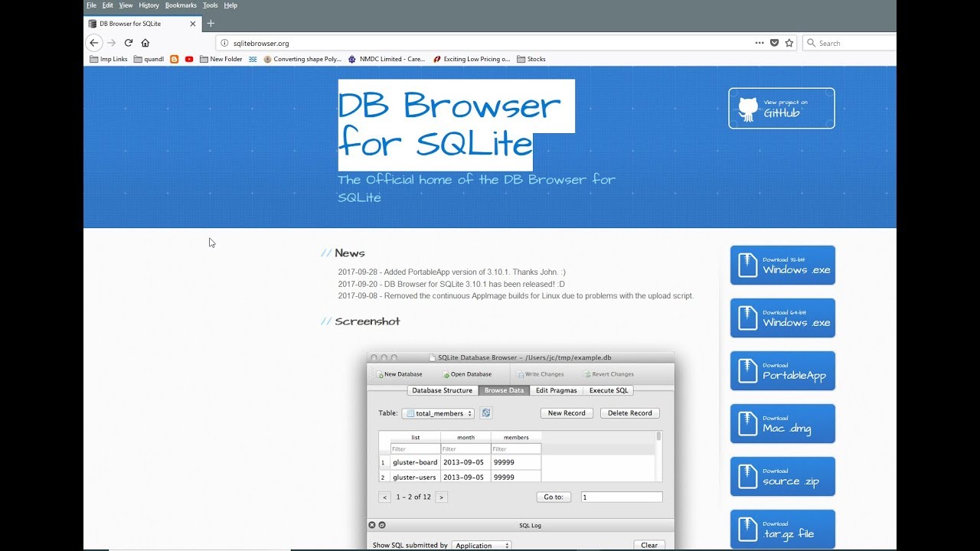
Task: Open Converting shape Poly bookmark
Action: pyautogui.click(x=302, y=59)
